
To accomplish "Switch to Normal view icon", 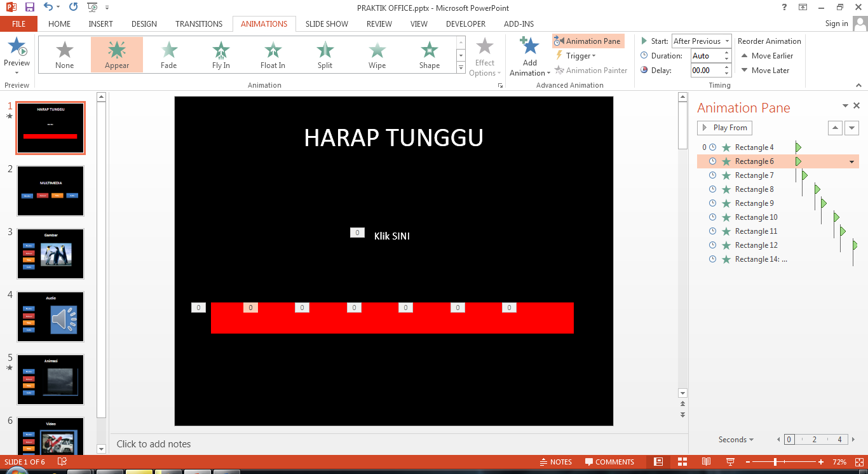I will point(658,462).
